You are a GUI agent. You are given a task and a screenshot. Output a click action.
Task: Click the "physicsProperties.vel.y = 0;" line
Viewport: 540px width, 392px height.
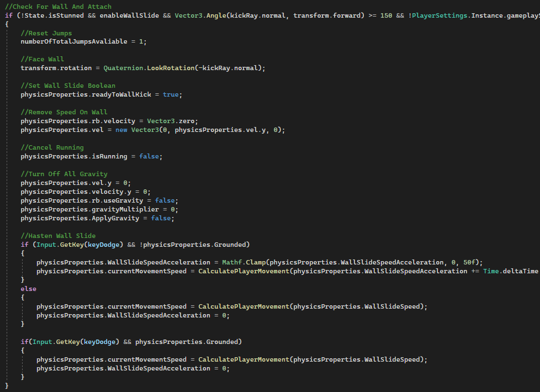[76, 183]
